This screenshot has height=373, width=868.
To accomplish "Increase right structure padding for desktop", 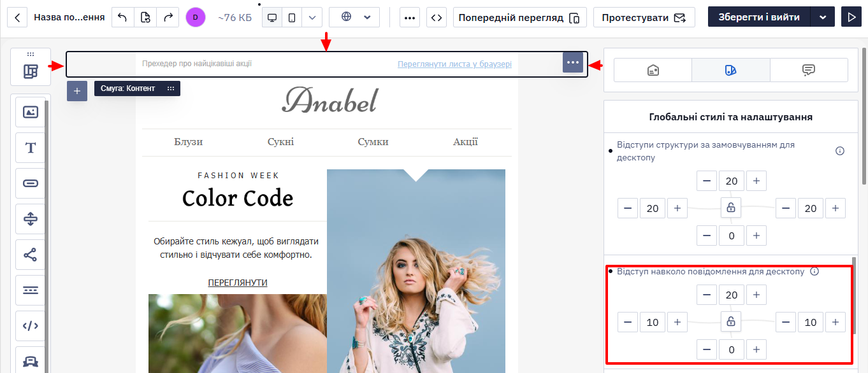I will tap(835, 208).
